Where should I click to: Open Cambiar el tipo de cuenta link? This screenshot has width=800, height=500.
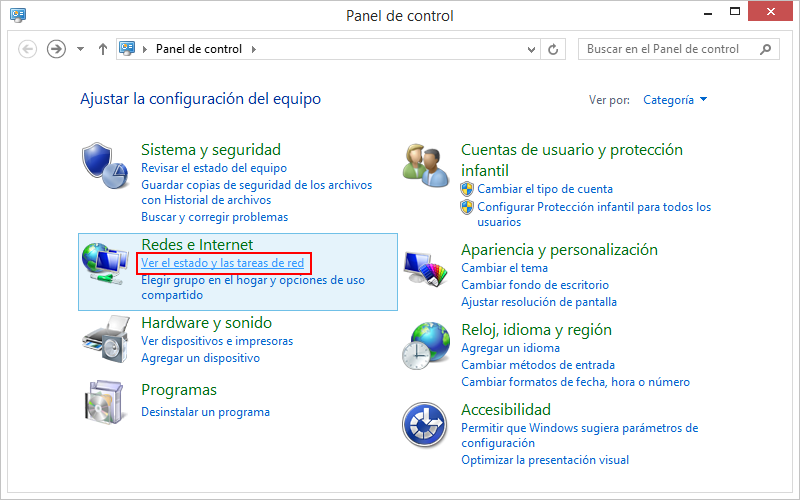pyautogui.click(x=545, y=189)
